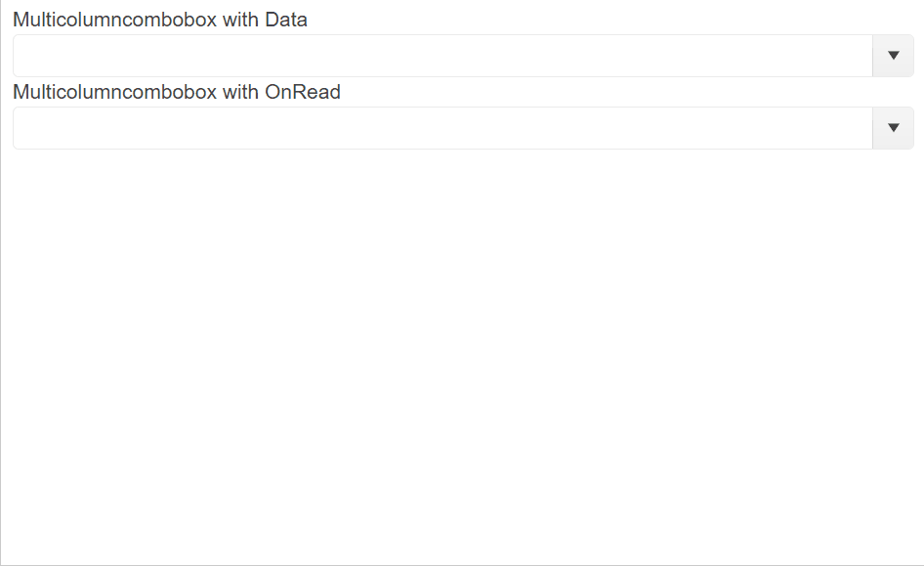Click the down triangle of the upper combobox
The image size is (924, 566).
click(x=893, y=56)
